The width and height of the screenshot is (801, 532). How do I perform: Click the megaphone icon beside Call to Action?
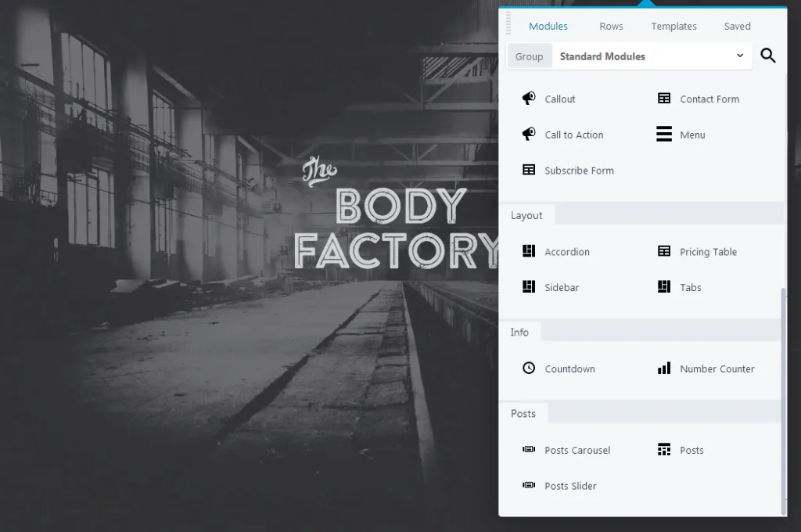(x=529, y=134)
